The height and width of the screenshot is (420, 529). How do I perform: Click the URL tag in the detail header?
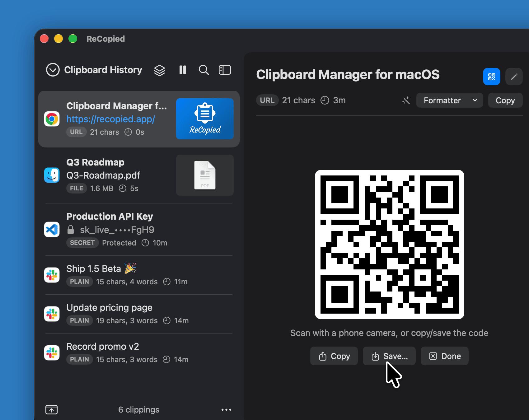[x=267, y=100]
